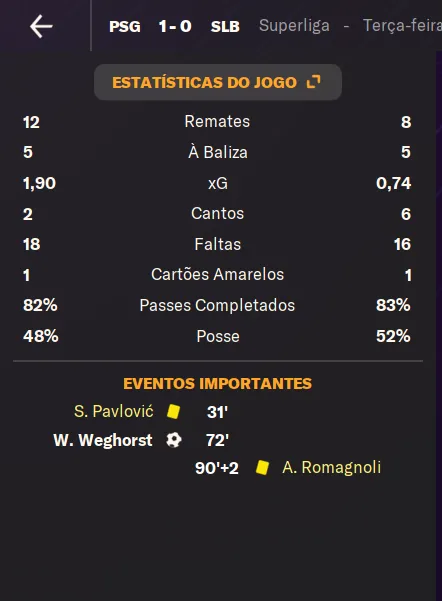Click the back arrow icon
The width and height of the screenshot is (442, 601).
tap(41, 26)
